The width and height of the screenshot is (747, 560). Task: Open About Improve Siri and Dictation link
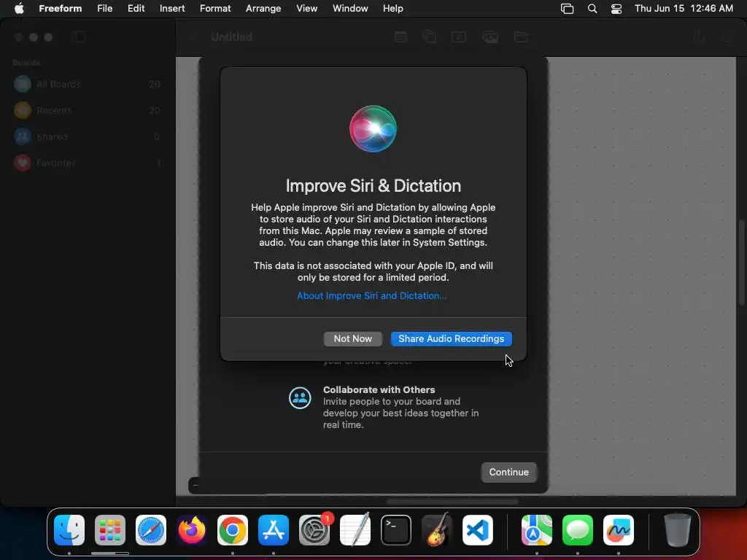pos(371,296)
